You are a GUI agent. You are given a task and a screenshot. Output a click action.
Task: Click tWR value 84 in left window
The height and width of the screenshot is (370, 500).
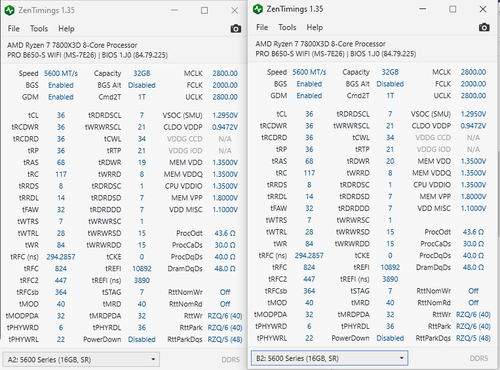pos(61,245)
